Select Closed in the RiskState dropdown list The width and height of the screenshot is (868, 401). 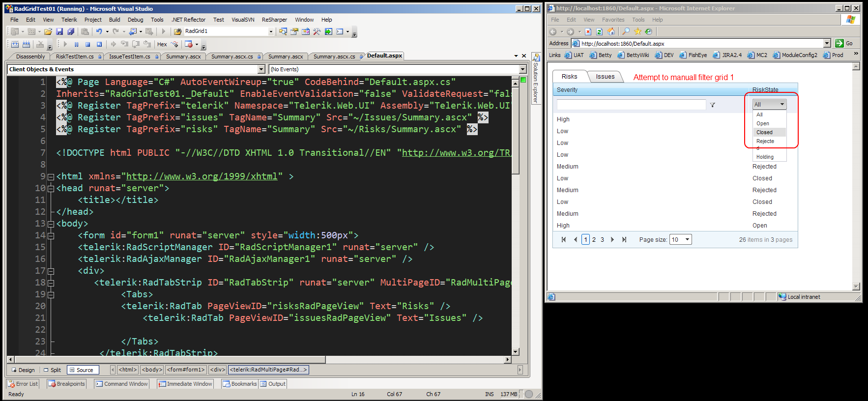pyautogui.click(x=770, y=132)
